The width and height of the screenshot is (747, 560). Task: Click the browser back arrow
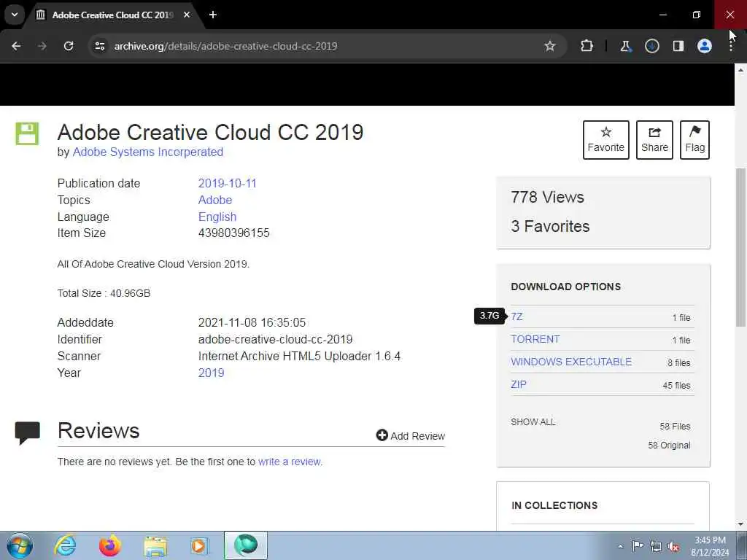tap(16, 46)
